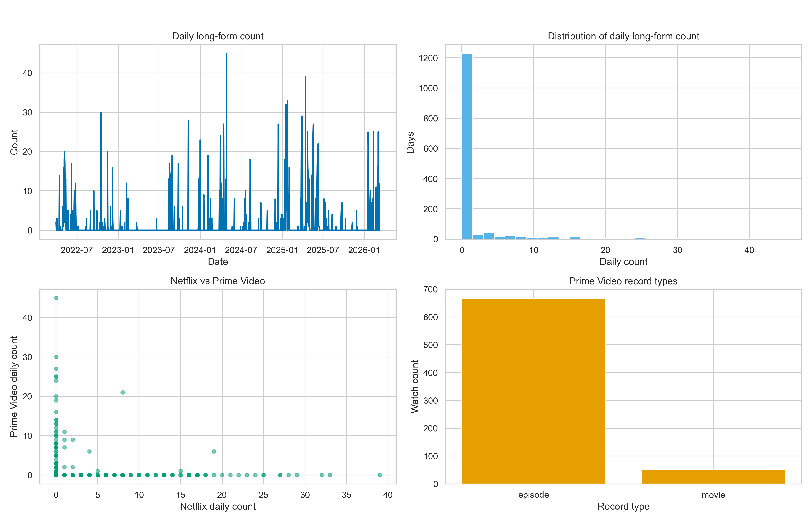Click the '2024-01' date tick label

pos(200,250)
